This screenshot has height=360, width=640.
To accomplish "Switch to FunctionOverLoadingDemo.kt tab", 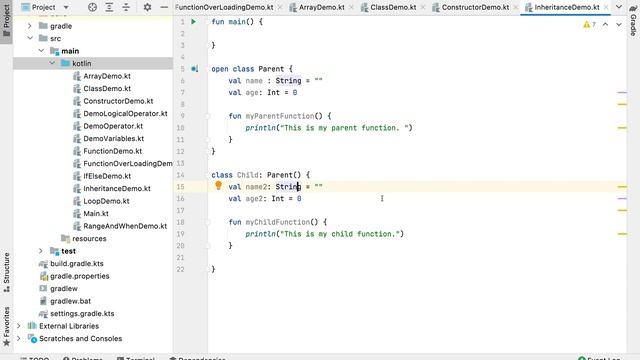I will (x=224, y=7).
